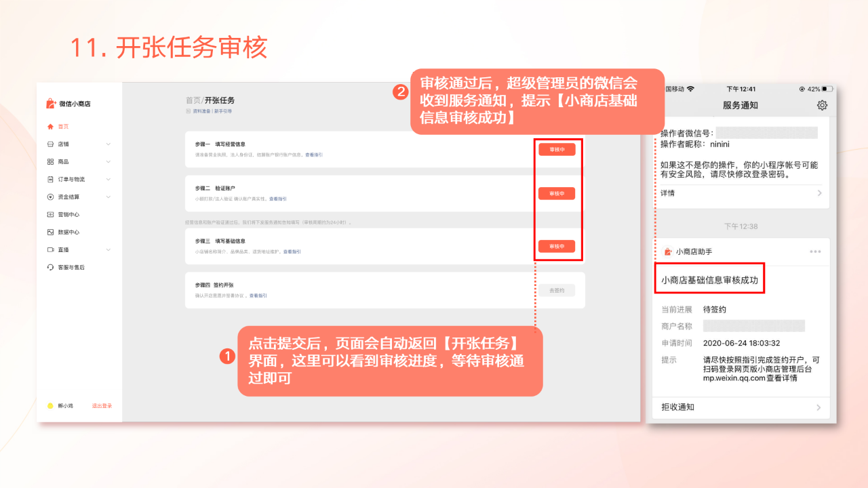Viewport: 868px width, 488px height.
Task: Click 审核中 button for 步骤二 验证账户
Action: coord(557,194)
